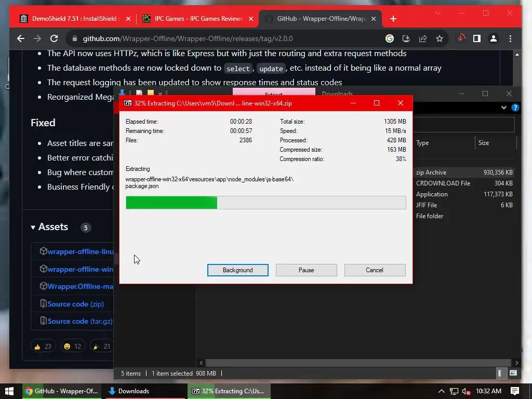Send extraction to Background

238,270
